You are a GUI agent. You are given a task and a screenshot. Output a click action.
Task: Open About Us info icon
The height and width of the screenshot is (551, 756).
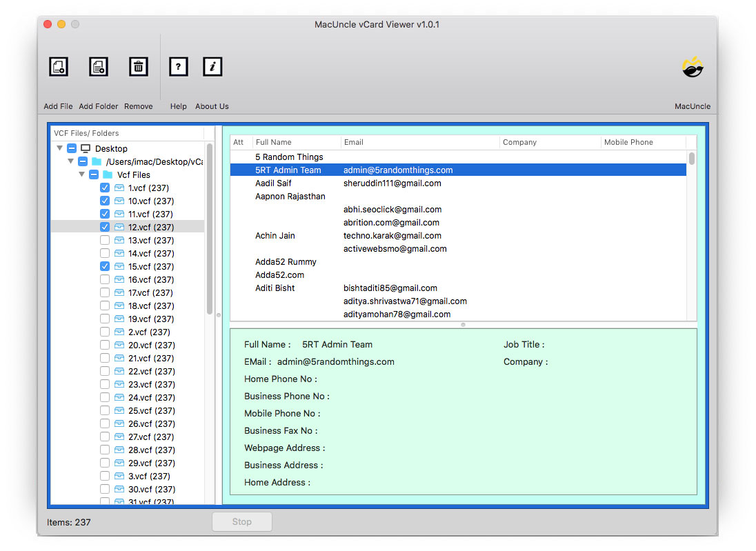212,66
